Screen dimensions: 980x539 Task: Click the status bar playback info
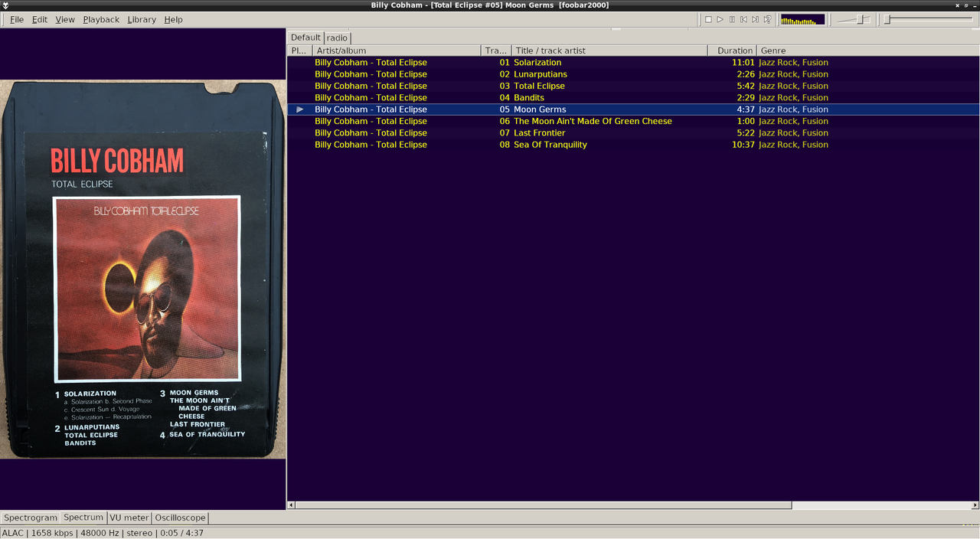103,533
